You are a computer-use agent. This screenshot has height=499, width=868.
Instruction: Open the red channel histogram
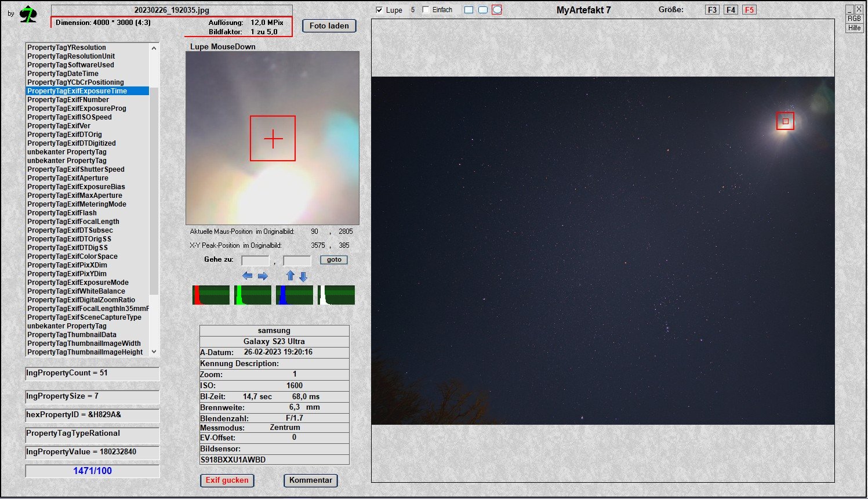(x=210, y=295)
